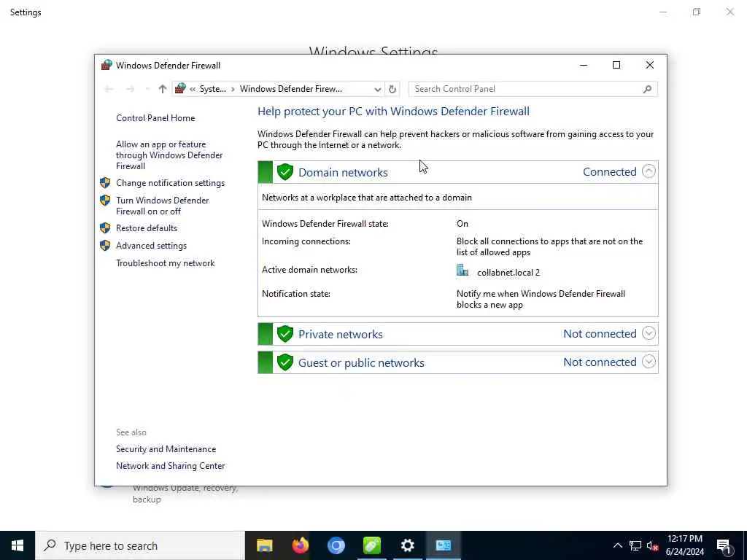Open Control Panel Home
Screen dimensions: 747x560
(155, 118)
